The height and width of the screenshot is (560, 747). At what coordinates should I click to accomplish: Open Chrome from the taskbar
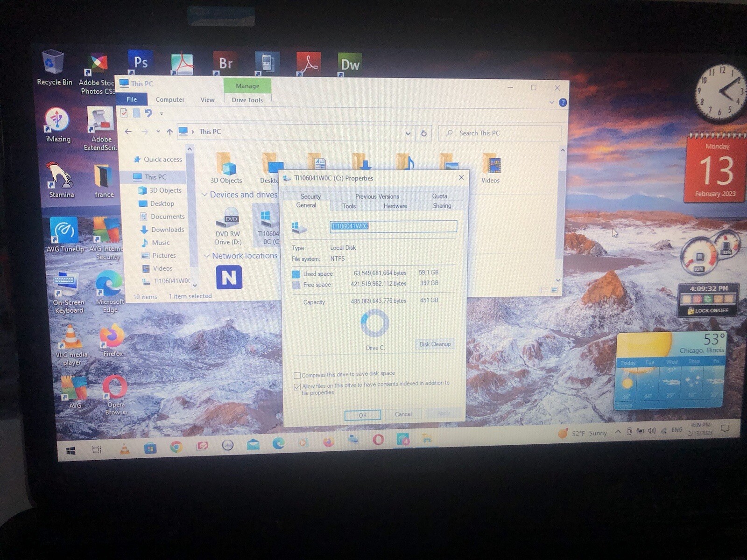tap(176, 447)
